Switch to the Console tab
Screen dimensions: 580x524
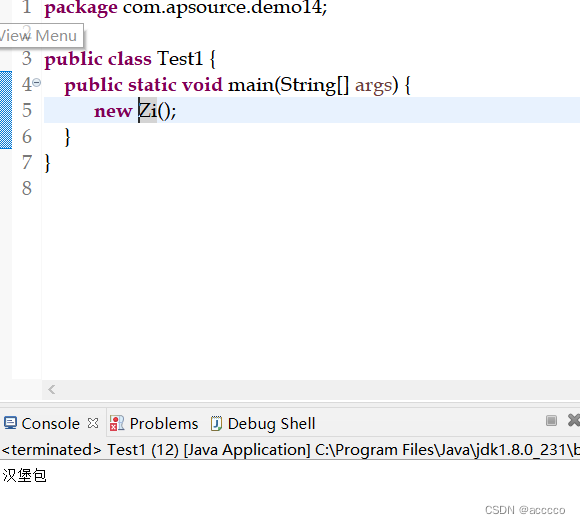pos(50,424)
